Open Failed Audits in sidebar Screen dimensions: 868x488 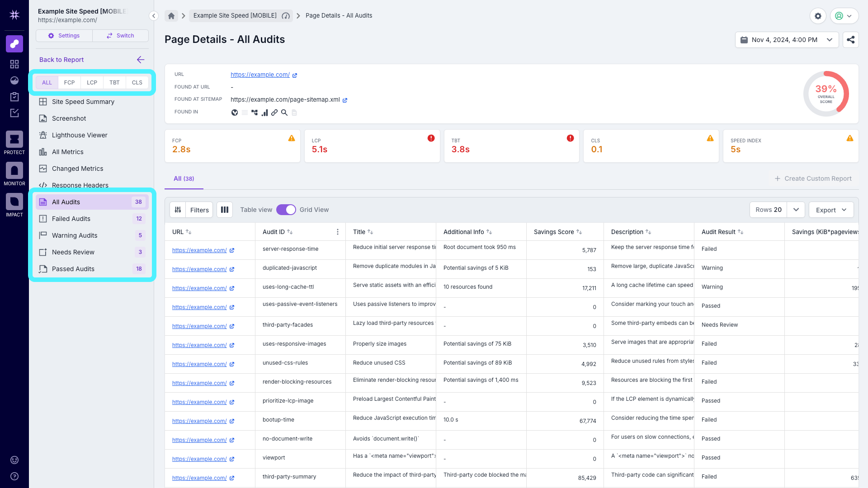tap(92, 219)
